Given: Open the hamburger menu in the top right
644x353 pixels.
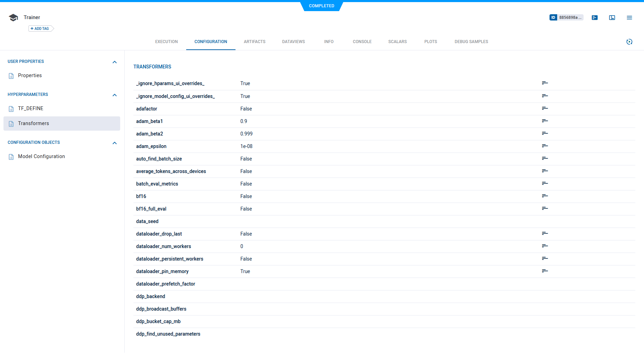Looking at the screenshot, I should pos(629,18).
